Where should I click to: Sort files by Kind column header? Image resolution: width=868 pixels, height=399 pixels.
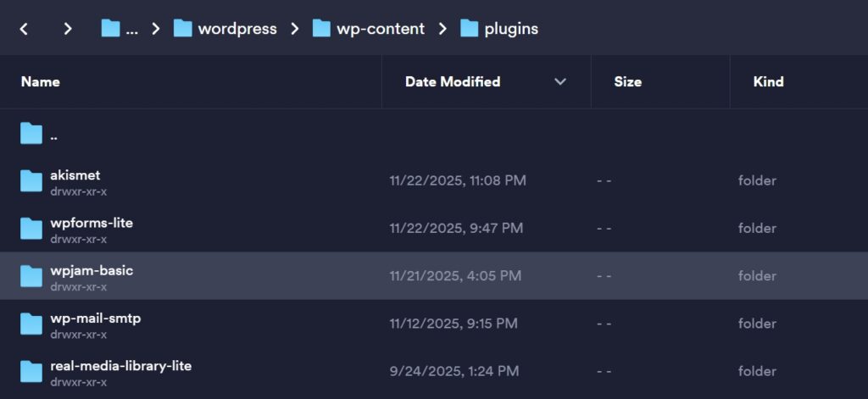pos(768,82)
